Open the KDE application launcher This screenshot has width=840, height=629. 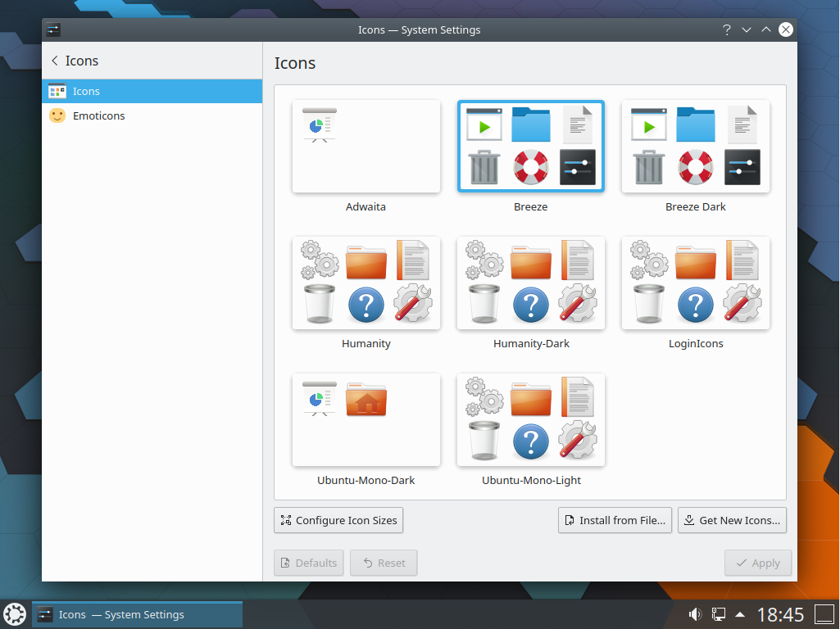tap(15, 614)
